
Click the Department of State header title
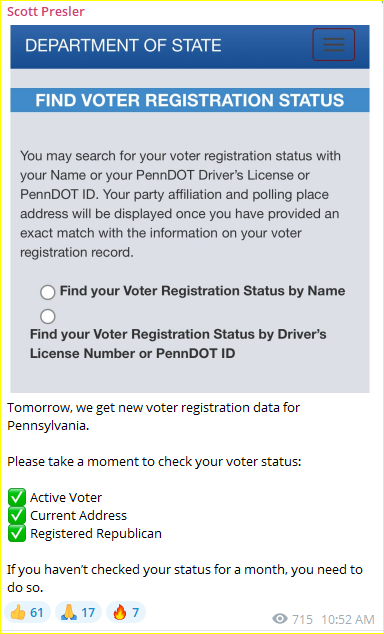click(x=123, y=45)
